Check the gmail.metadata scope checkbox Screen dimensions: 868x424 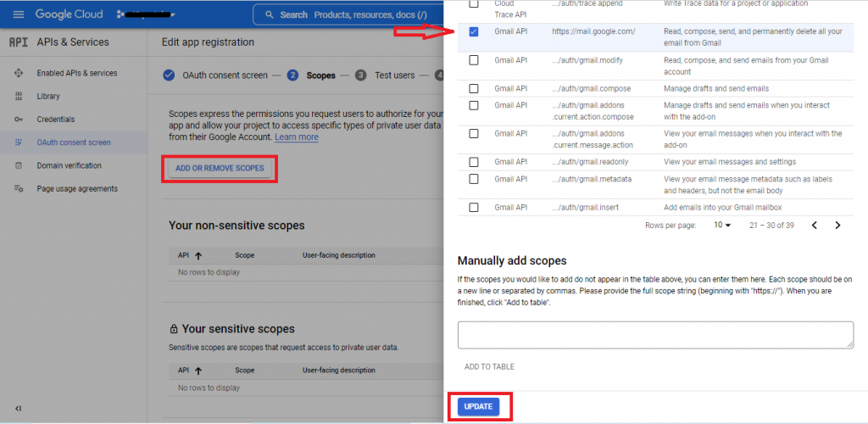(473, 179)
